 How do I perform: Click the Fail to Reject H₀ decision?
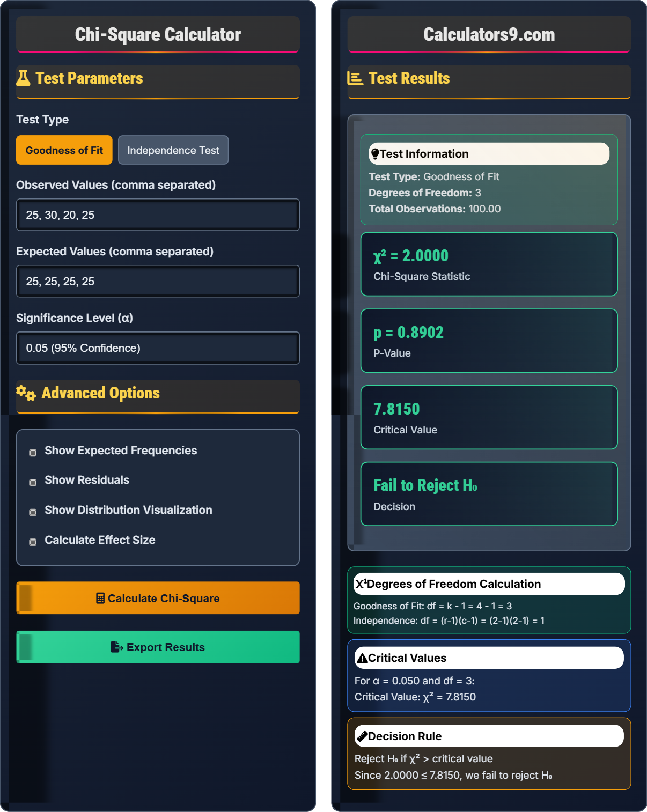coord(425,485)
